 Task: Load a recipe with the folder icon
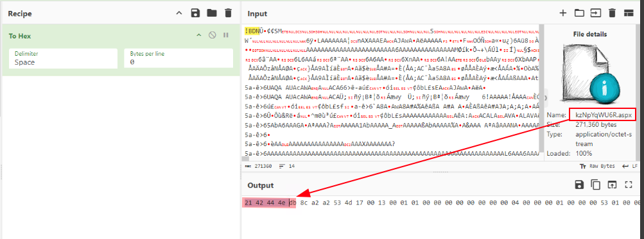[211, 13]
